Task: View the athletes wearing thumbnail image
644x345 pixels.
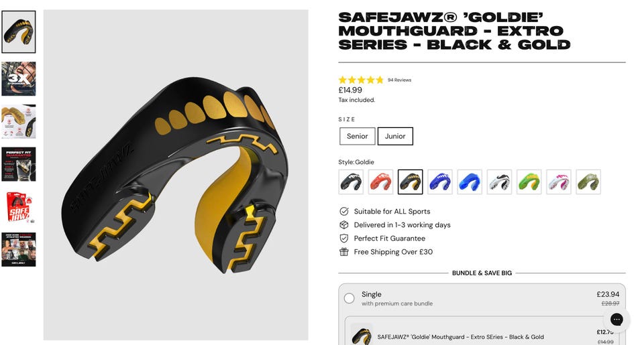Action: [x=19, y=249]
